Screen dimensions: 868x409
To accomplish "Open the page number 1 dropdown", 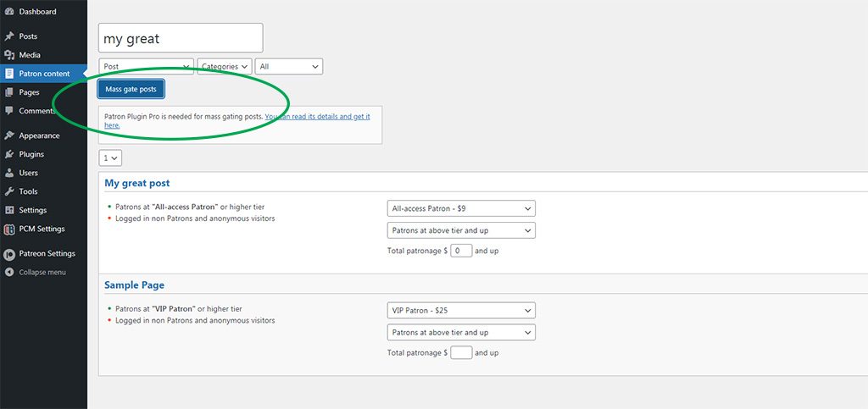I will pos(110,158).
